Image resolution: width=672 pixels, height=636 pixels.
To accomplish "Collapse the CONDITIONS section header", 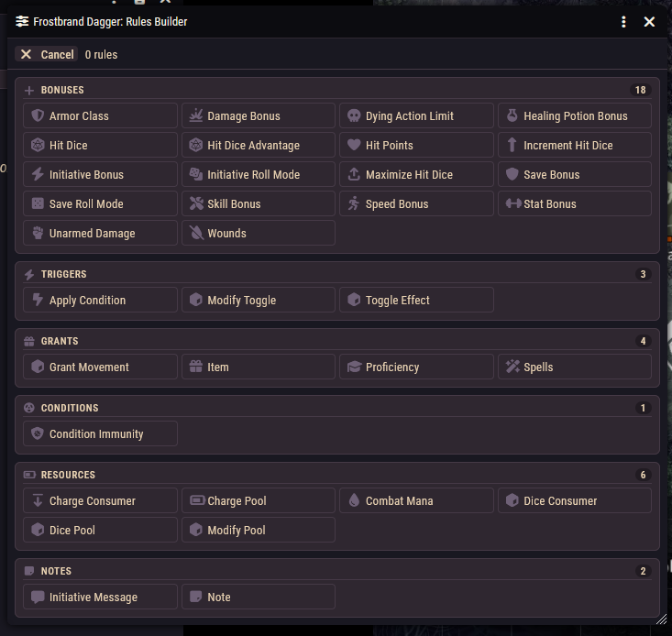I will click(337, 408).
